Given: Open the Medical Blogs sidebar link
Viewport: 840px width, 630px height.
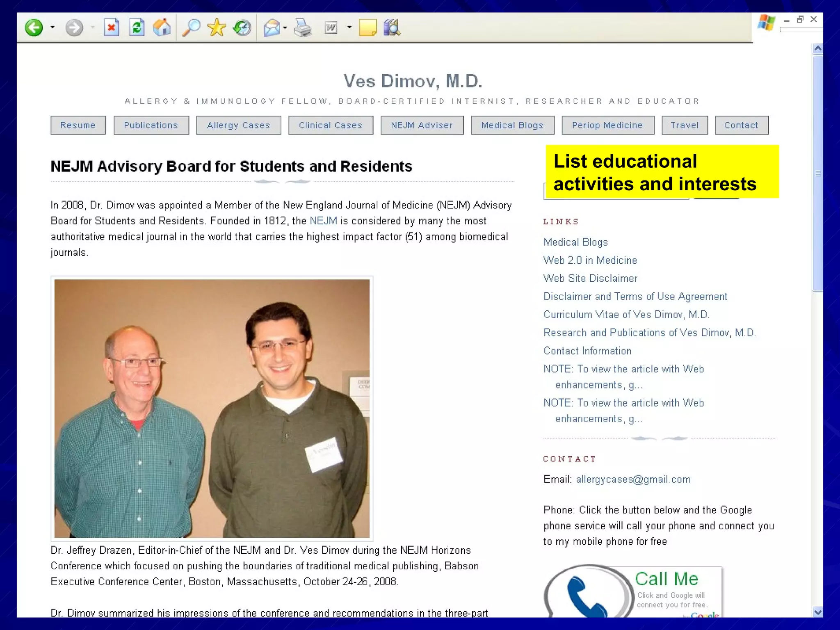Looking at the screenshot, I should tap(575, 242).
